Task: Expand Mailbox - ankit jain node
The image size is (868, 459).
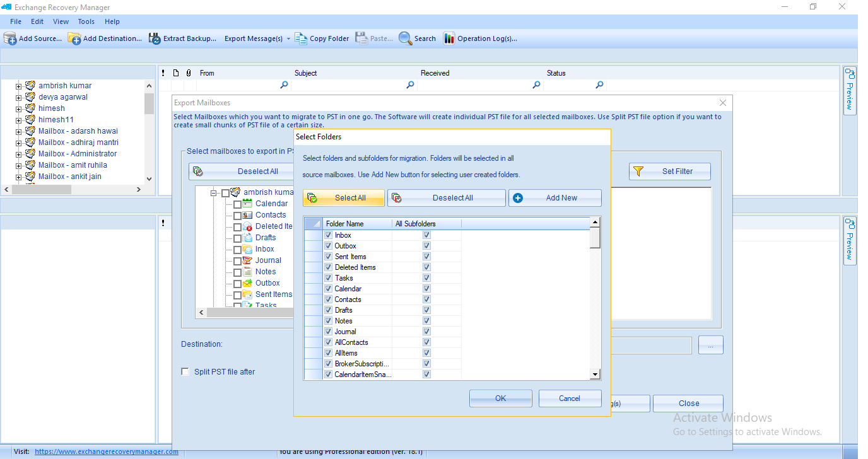Action: (19, 177)
